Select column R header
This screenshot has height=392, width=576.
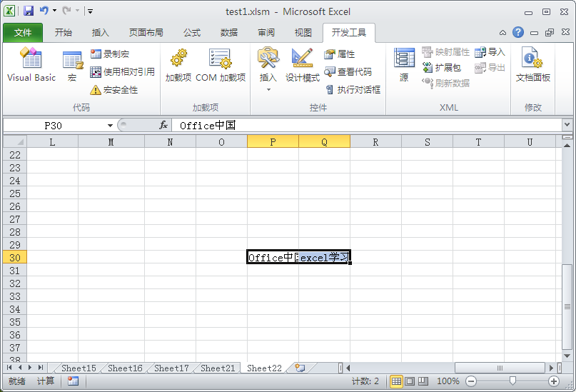coord(375,142)
